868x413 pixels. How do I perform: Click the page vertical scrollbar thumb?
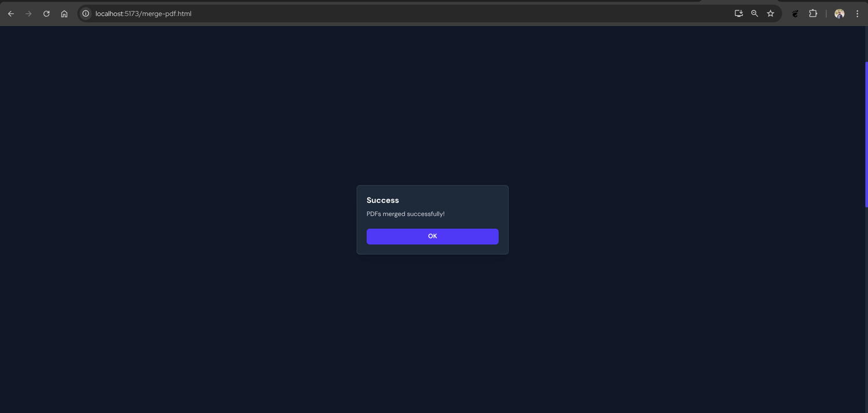tap(866, 134)
